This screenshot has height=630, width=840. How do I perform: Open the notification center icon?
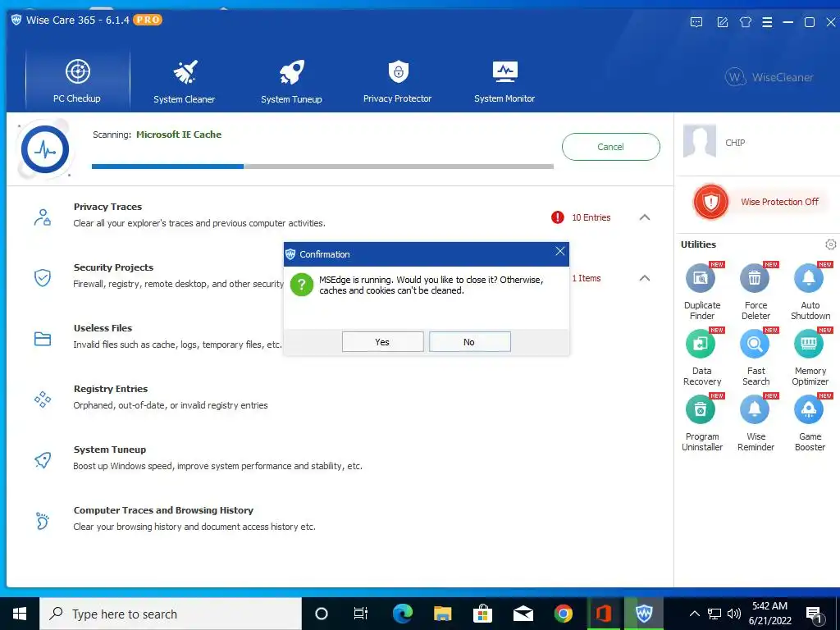[x=815, y=614]
